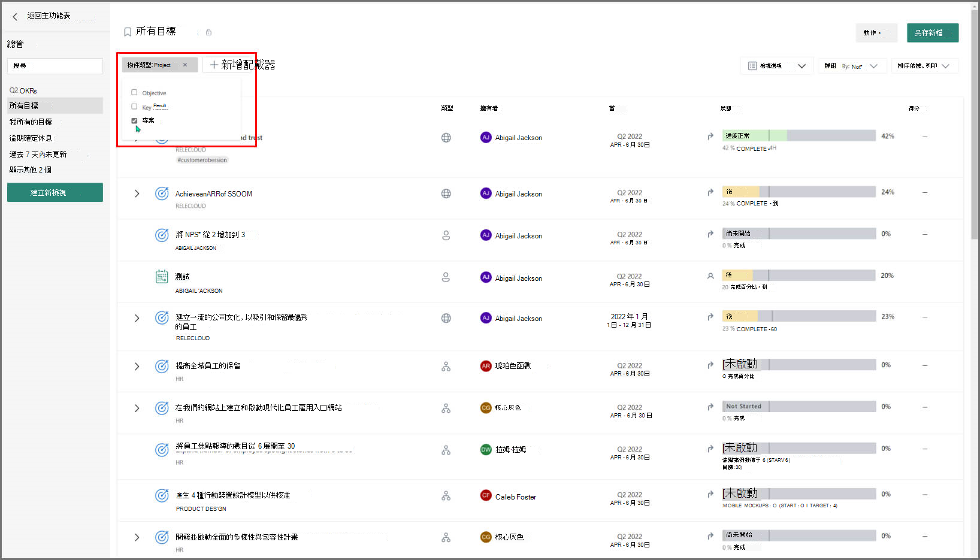980x560 pixels.
Task: Click the check-in arrow icon in 42% row
Action: pyautogui.click(x=710, y=137)
